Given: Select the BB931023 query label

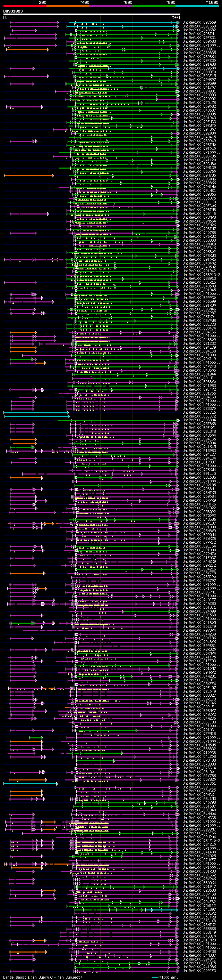Looking at the screenshot, I should pyautogui.click(x=13, y=11).
